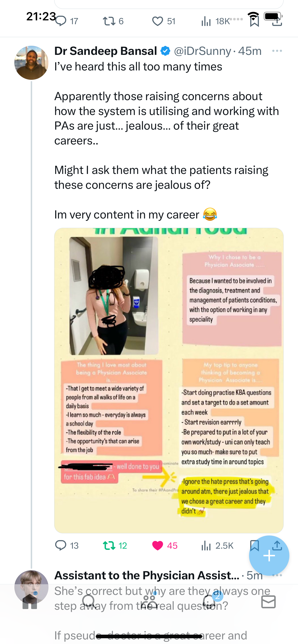
Task: Like the top tweet with 51 likes
Action: pos(164,21)
